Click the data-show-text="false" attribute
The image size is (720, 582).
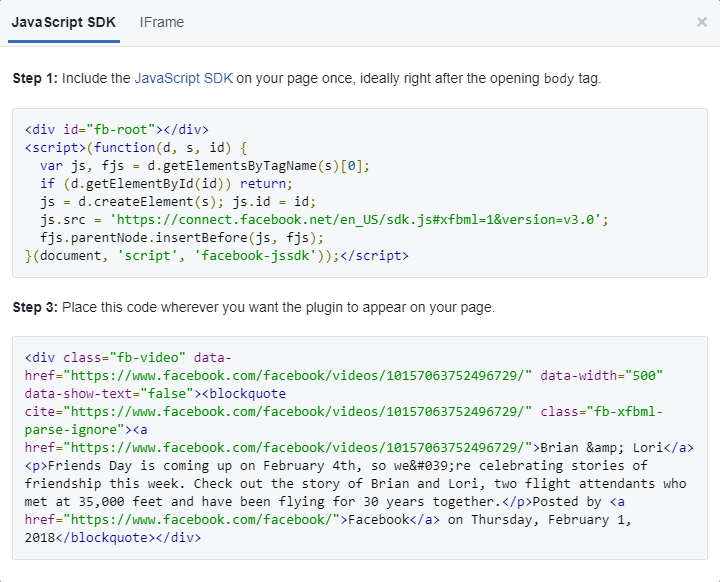pyautogui.click(x=109, y=393)
